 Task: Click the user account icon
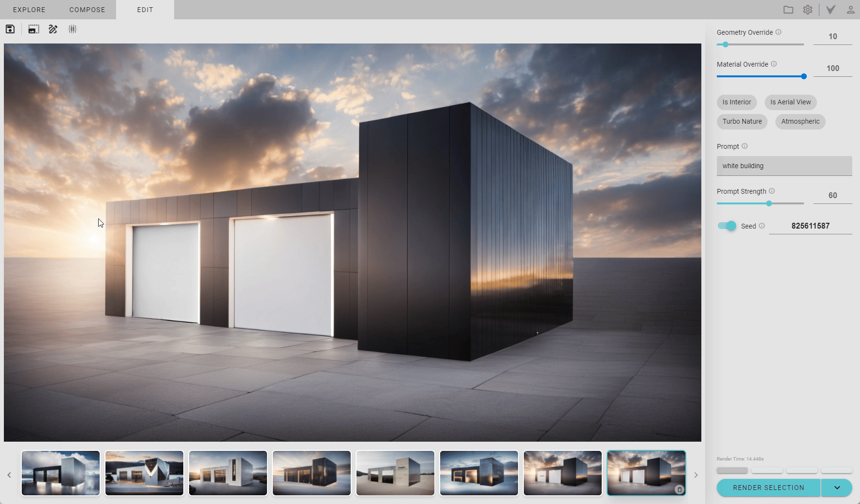coord(850,10)
